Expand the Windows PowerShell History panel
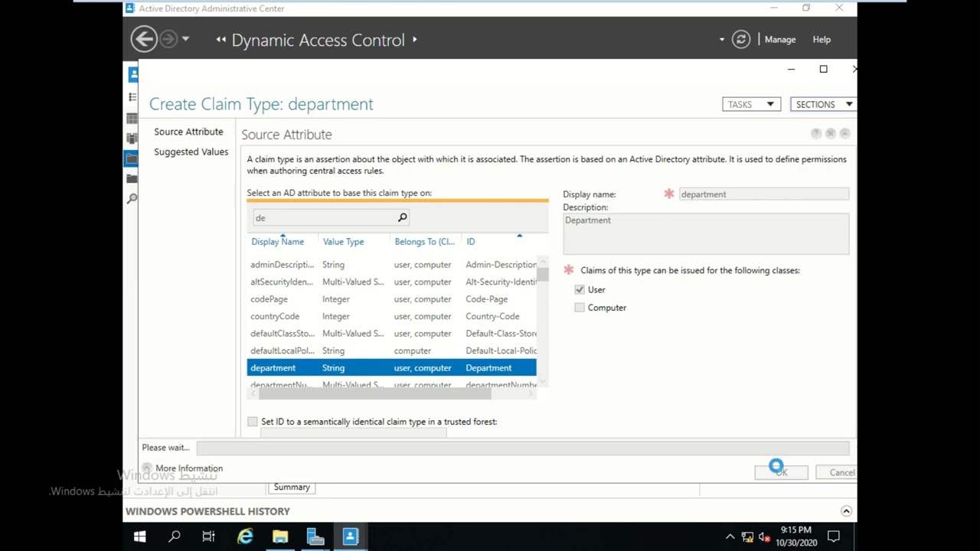Image resolution: width=980 pixels, height=551 pixels. click(846, 511)
